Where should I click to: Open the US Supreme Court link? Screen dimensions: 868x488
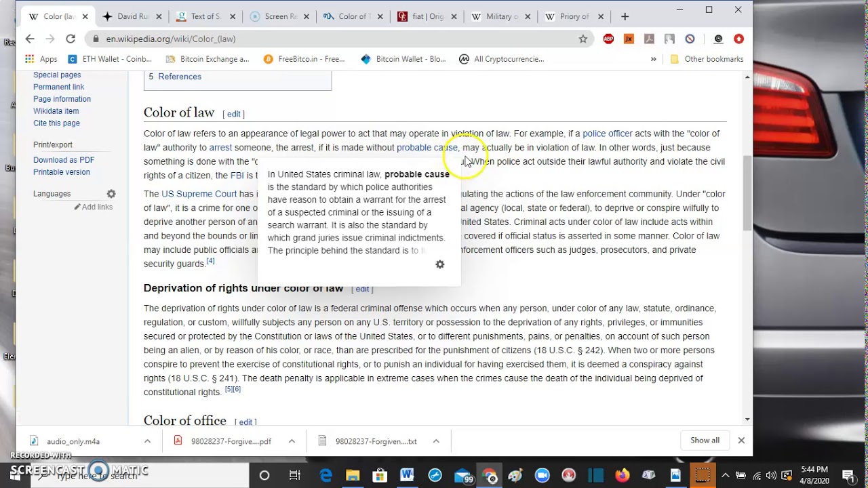coord(199,194)
